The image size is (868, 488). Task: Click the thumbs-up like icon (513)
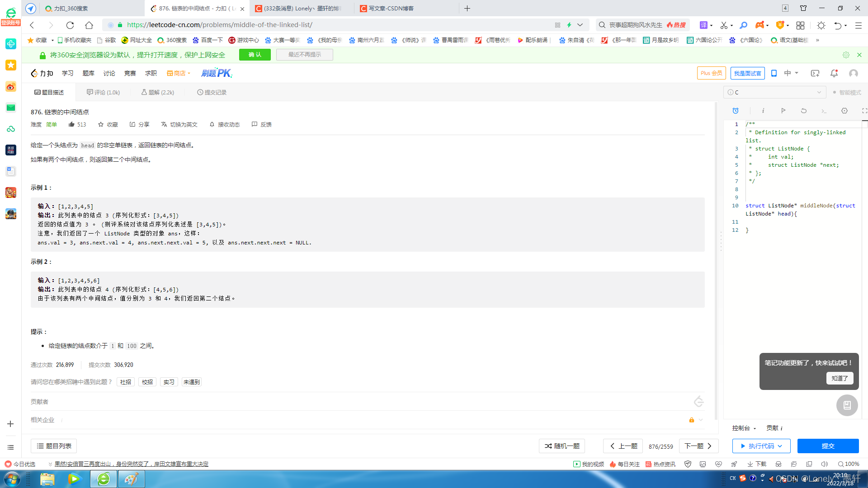[71, 124]
